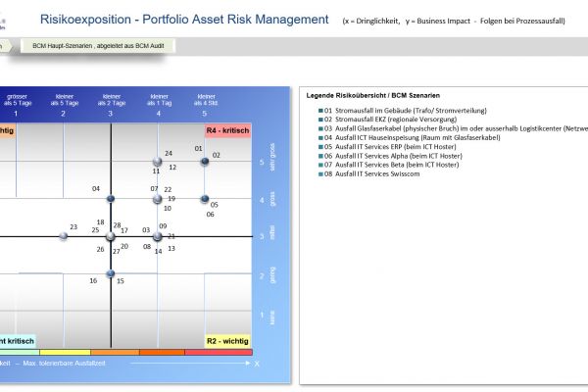Click the center bubble near label 28
The image size is (588, 392).
110,236
